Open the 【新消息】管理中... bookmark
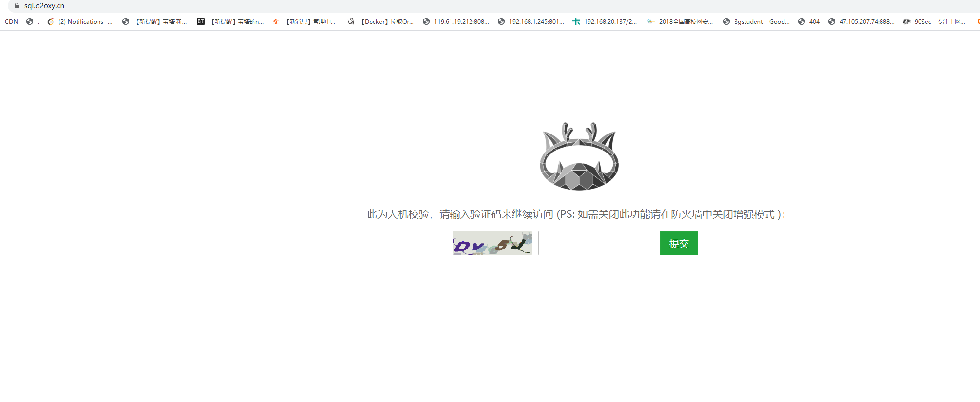The width and height of the screenshot is (980, 402). (x=304, y=21)
